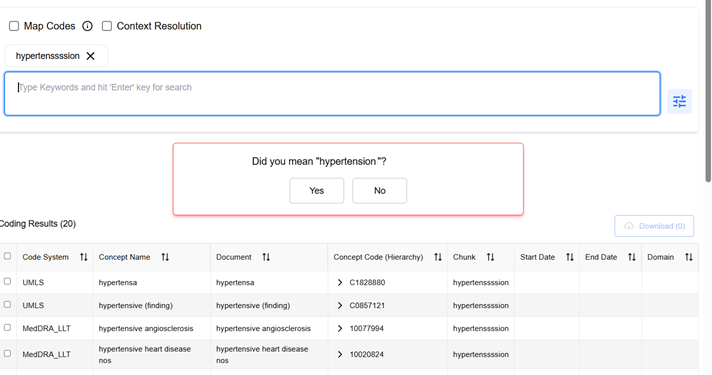Click hypertensive angiosclerosis concept name cell
Screen dimensions: 712x375
(146, 328)
